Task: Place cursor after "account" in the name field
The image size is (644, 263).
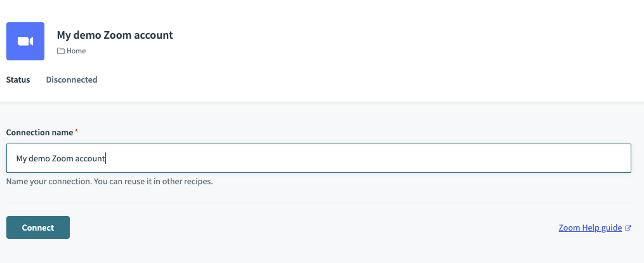Action: pyautogui.click(x=106, y=158)
